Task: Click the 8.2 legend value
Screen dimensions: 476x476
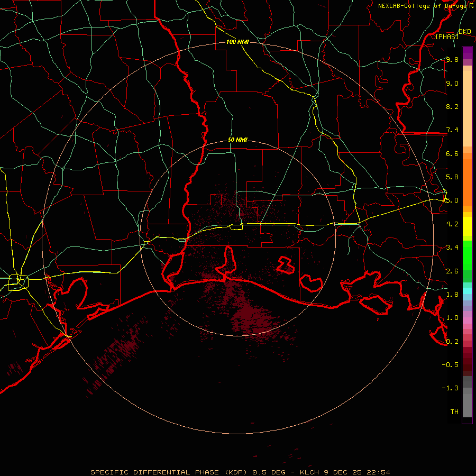Action: 452,106
